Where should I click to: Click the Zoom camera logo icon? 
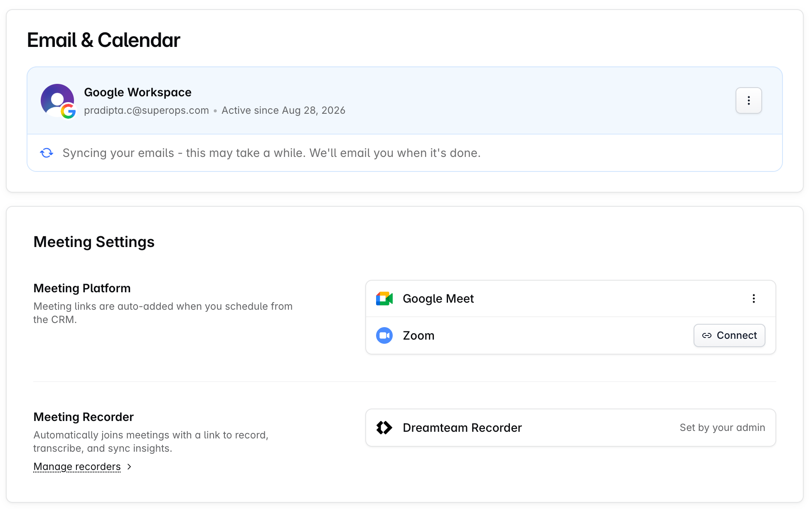(x=384, y=335)
